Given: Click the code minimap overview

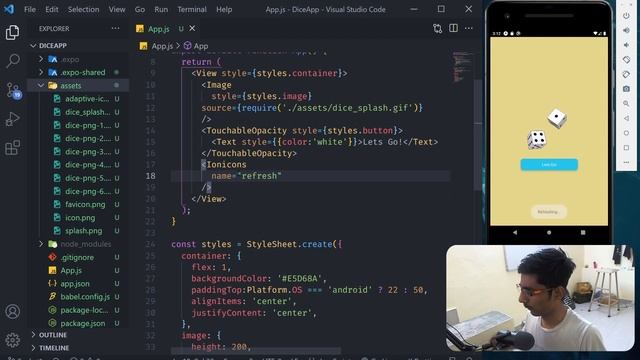Looking at the screenshot, I should (461, 67).
